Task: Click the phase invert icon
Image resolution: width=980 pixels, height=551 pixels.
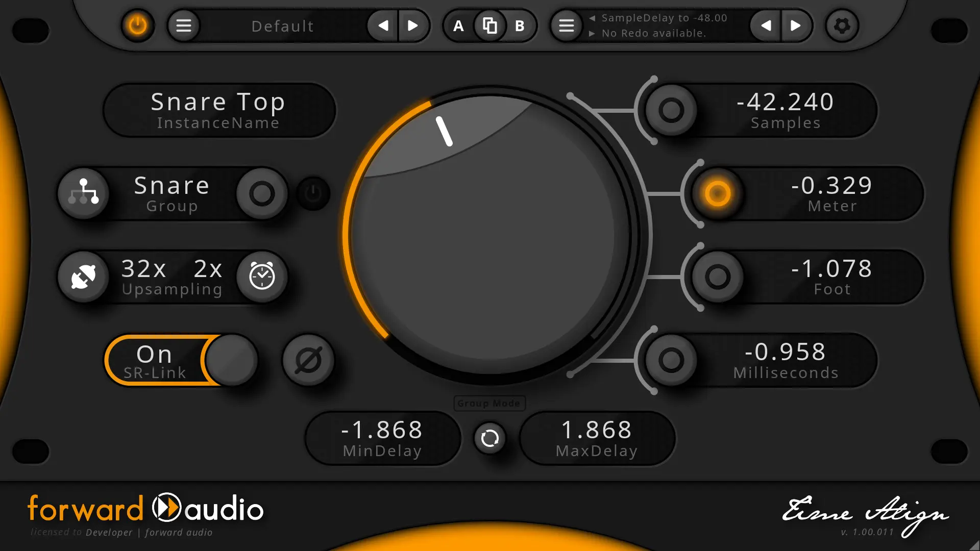Action: click(x=308, y=360)
